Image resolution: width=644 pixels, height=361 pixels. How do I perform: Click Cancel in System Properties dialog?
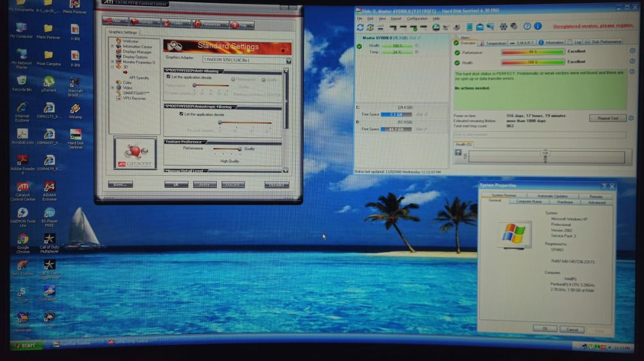[x=572, y=329]
